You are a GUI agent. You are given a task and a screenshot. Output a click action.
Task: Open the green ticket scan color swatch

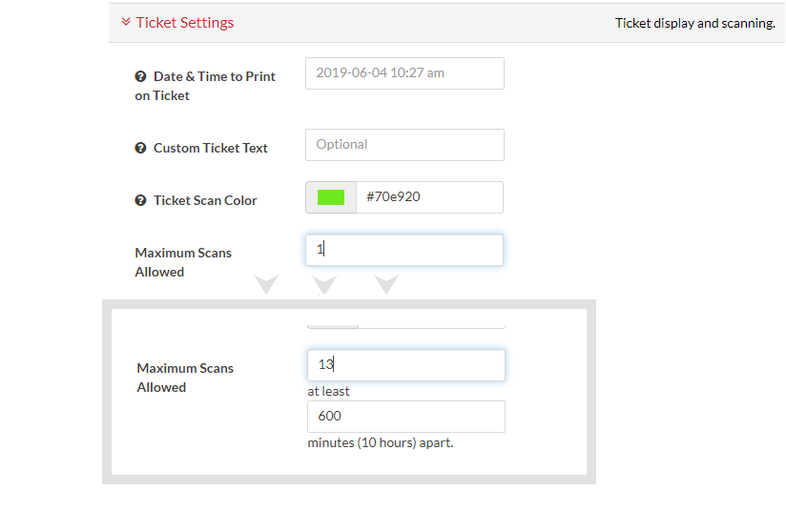pos(331,197)
